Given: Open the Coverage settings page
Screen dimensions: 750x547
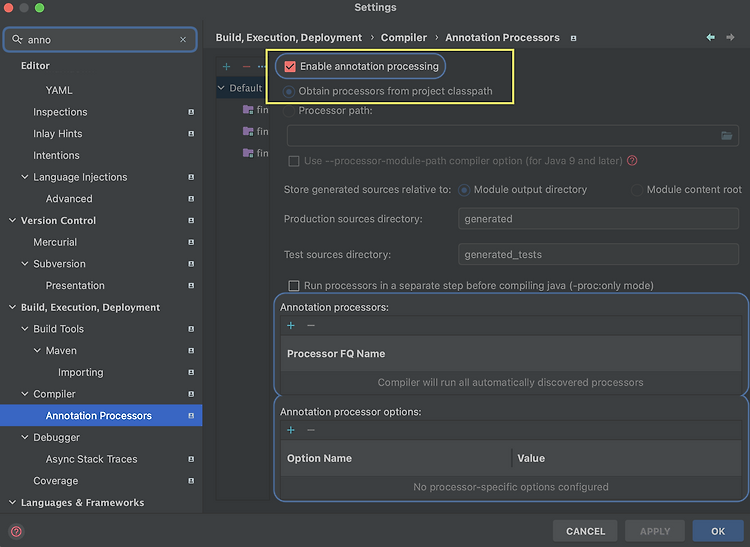Looking at the screenshot, I should [56, 481].
